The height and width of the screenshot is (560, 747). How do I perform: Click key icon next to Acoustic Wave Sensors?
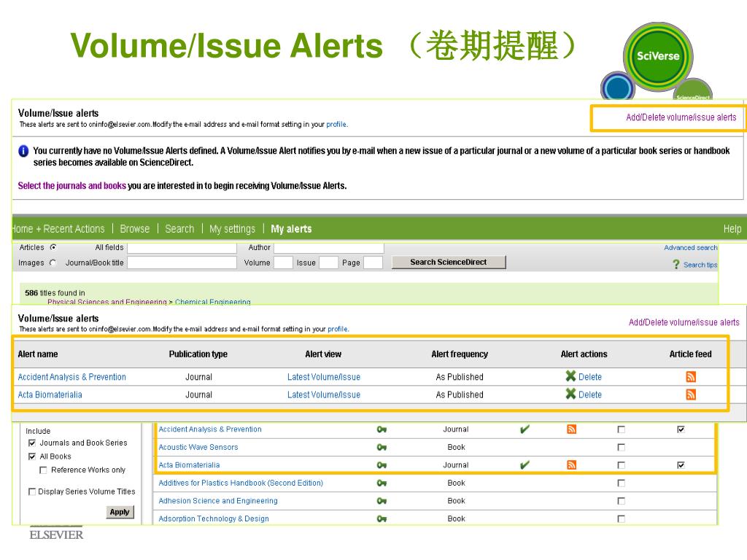click(x=382, y=447)
